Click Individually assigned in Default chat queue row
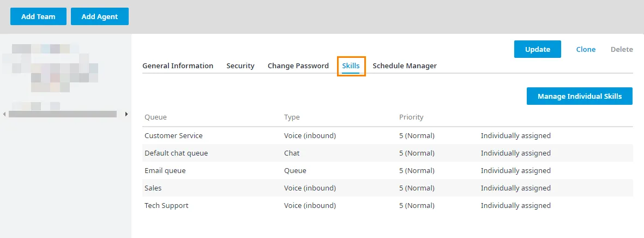This screenshot has width=644, height=238. [515, 153]
